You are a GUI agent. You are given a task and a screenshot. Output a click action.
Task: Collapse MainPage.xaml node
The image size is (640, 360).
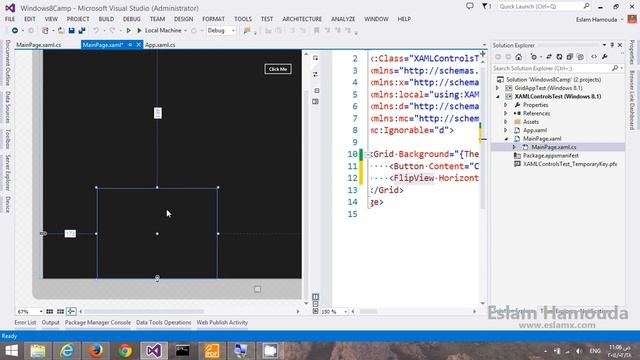[505, 139]
